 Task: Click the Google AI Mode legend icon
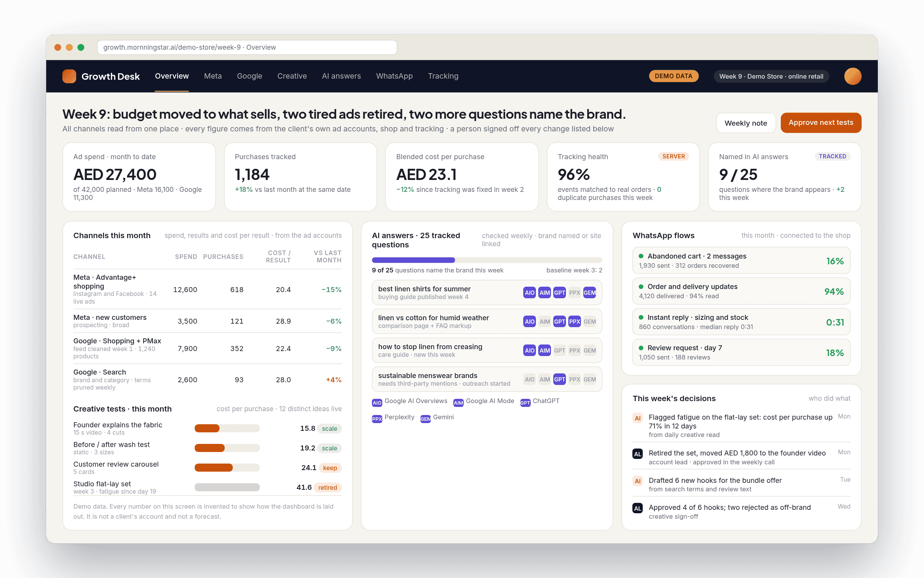point(458,403)
